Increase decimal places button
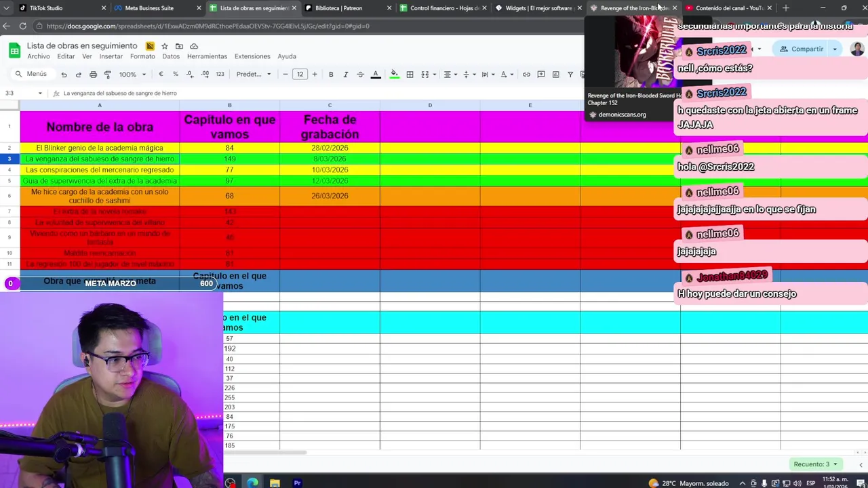868x488 pixels. pyautogui.click(x=205, y=75)
